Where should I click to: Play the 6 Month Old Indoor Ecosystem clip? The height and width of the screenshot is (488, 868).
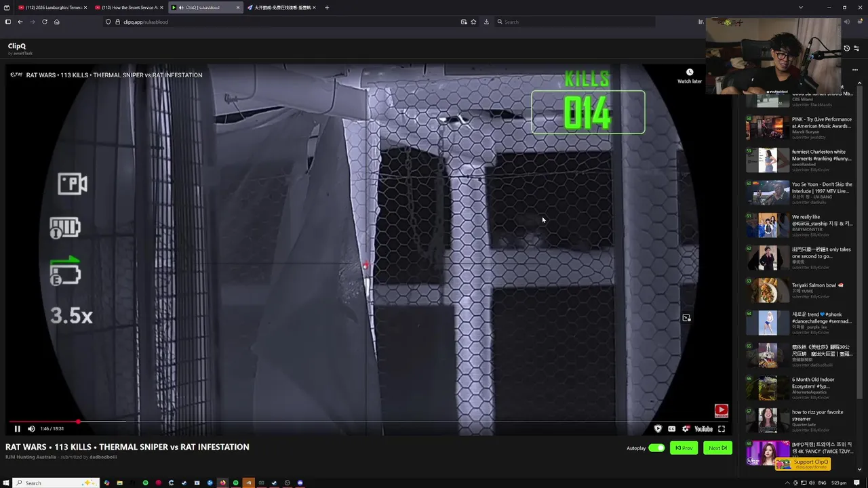point(799,387)
